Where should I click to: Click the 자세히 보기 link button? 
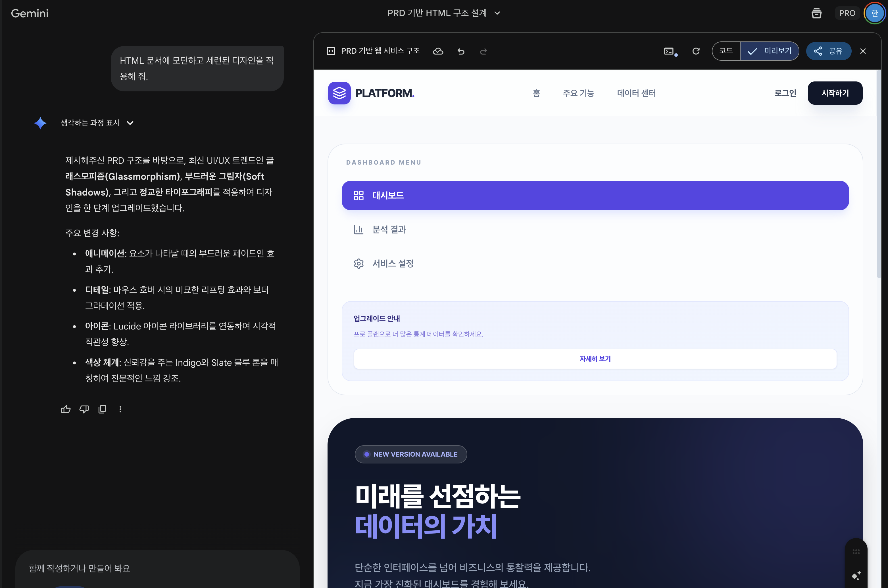[x=595, y=359]
